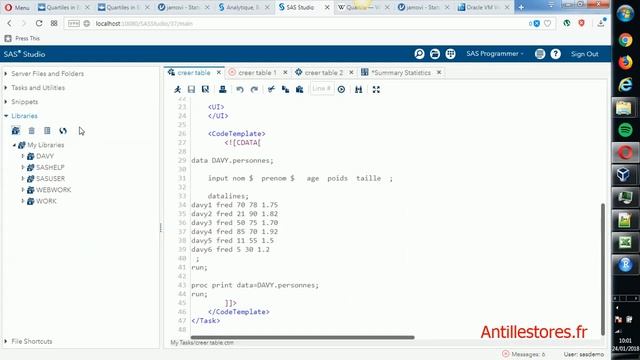Click the vertical scrollbar of code editor

[602, 269]
